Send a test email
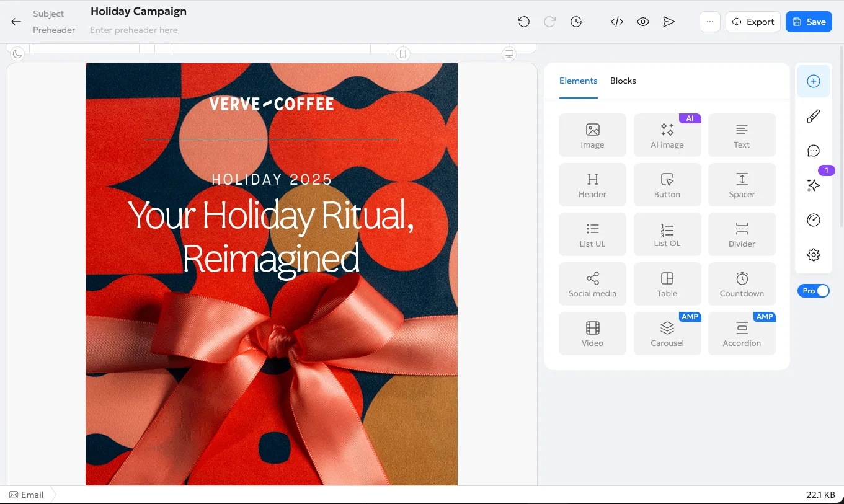The width and height of the screenshot is (844, 504). (x=669, y=22)
